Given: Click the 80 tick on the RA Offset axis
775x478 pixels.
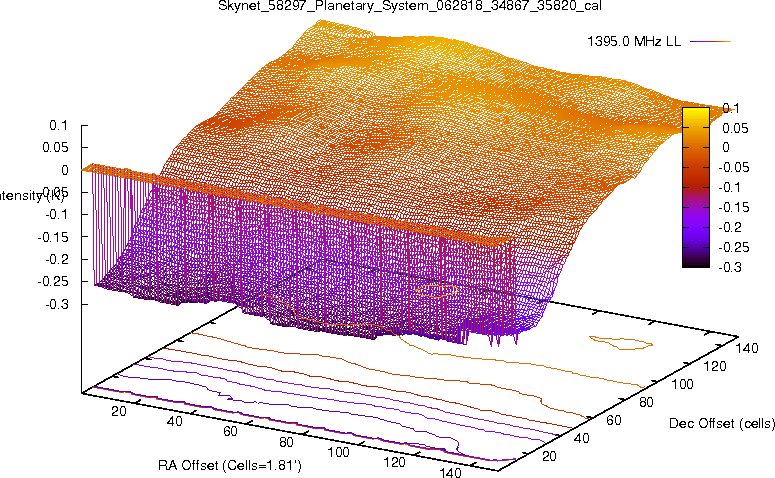Looking at the screenshot, I should pos(286,442).
